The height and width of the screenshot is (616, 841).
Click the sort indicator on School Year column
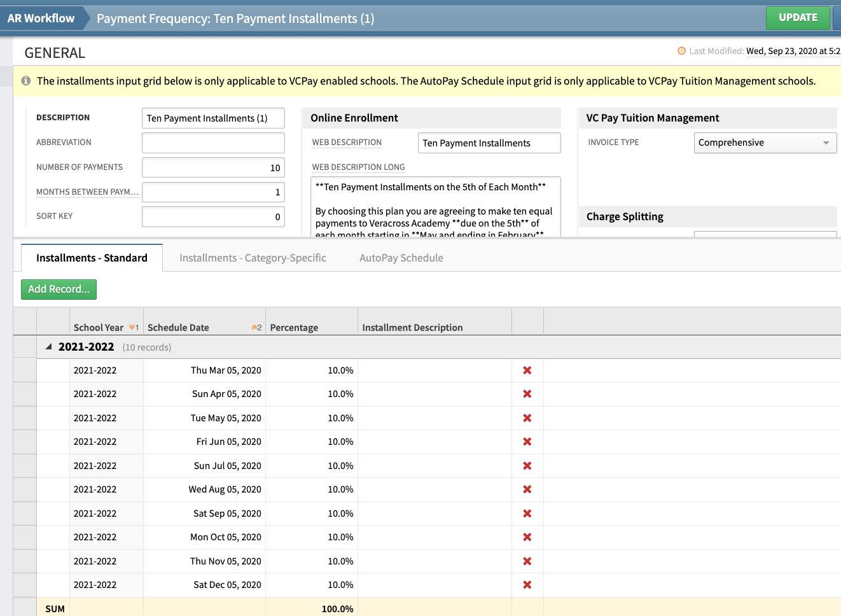tap(132, 326)
